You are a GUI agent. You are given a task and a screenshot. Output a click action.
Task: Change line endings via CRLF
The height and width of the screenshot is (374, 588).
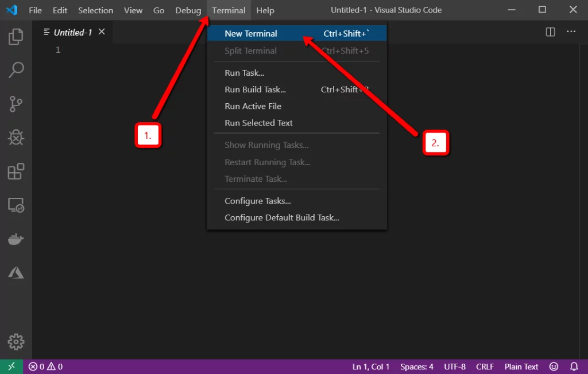(485, 367)
